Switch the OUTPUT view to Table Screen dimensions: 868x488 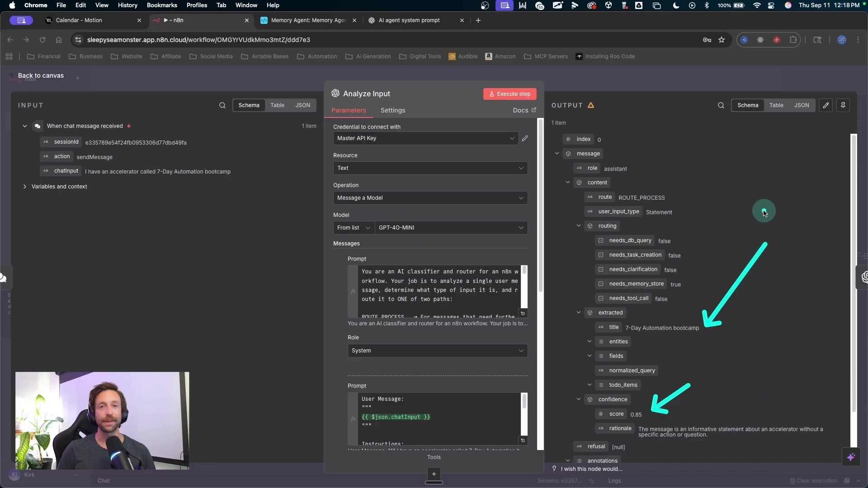coord(776,105)
